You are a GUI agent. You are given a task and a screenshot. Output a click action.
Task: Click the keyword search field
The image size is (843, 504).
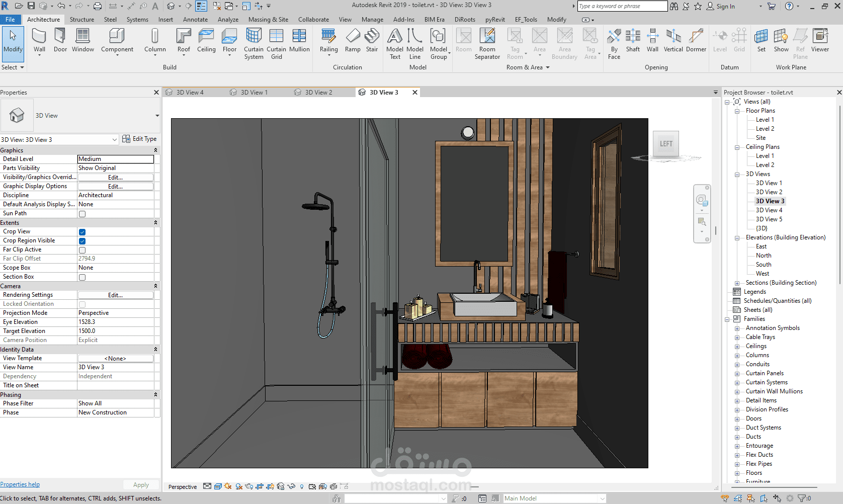pos(622,6)
